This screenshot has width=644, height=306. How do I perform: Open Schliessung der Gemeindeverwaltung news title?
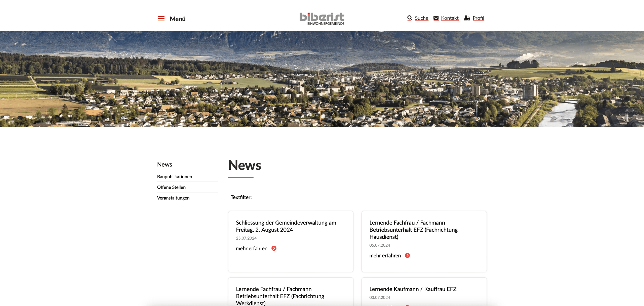pos(286,226)
